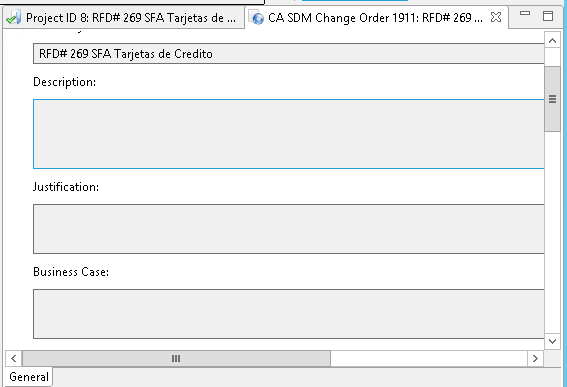The width and height of the screenshot is (567, 387).
Task: Click the green checkmark Project ID 8 tab icon
Action: pyautogui.click(x=13, y=17)
